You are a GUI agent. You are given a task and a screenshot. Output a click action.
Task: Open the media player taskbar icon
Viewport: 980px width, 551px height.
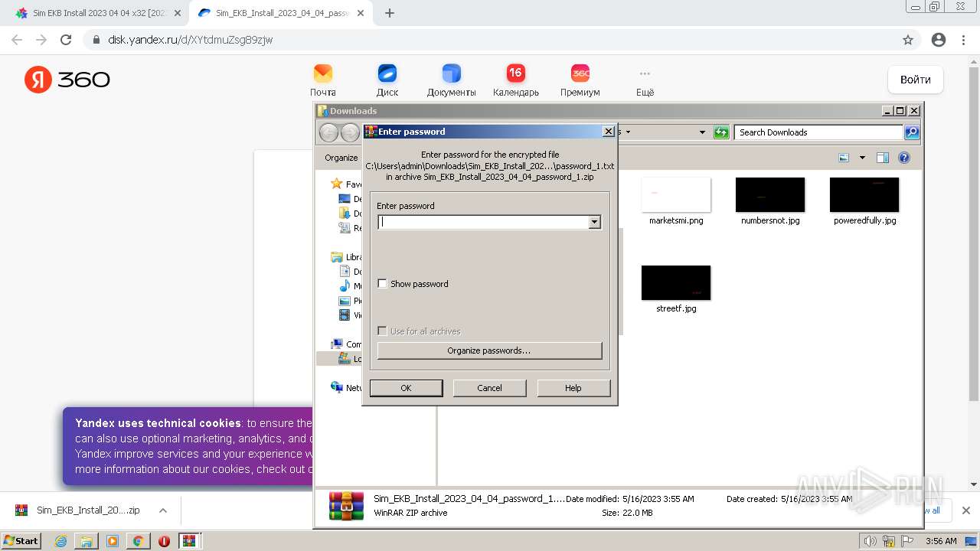point(113,541)
